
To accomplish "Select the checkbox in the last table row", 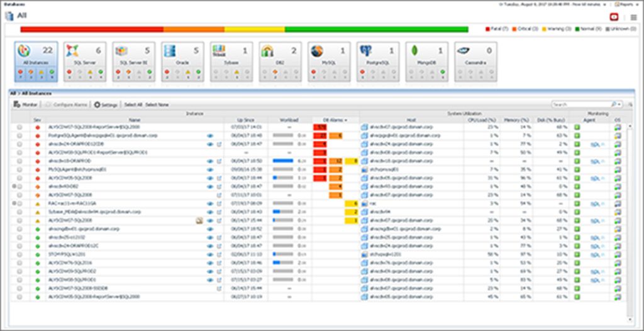I will coord(19,296).
